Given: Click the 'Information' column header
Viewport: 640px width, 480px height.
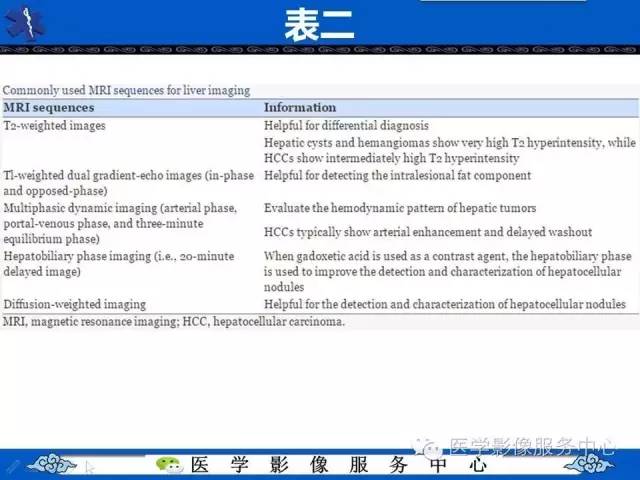Looking at the screenshot, I should [x=300, y=108].
